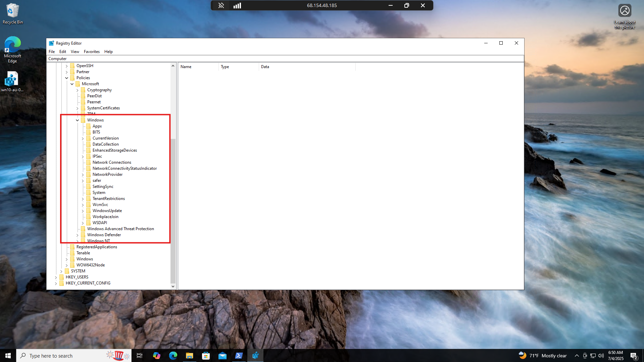Screen dimensions: 644x362
Task: Open the Mail app in taskbar
Action: [x=222, y=356]
